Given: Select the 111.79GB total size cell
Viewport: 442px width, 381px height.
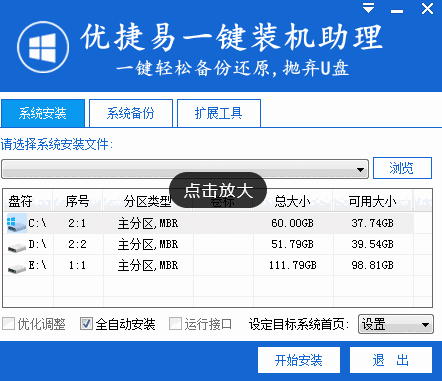Looking at the screenshot, I should coord(293,265).
